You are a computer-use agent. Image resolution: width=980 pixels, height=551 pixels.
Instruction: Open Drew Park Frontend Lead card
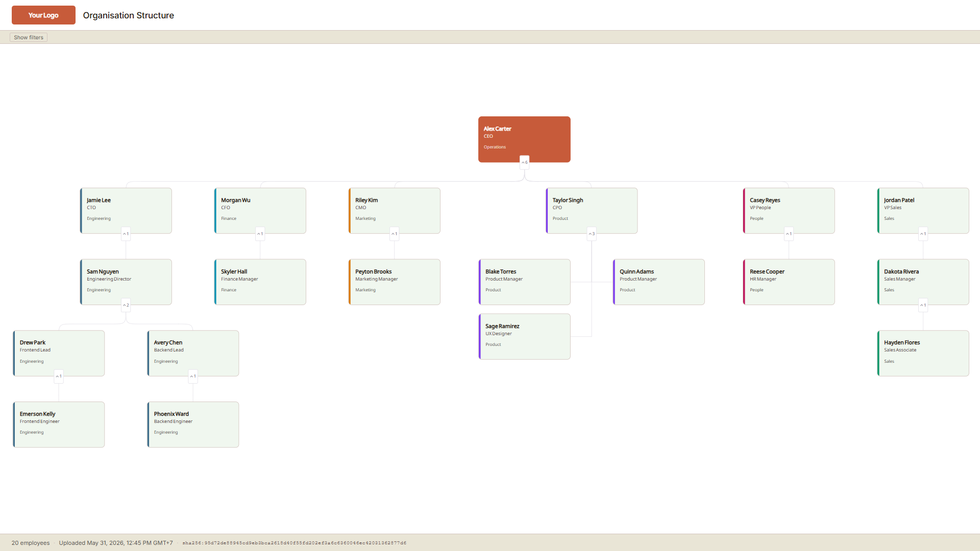click(x=59, y=353)
